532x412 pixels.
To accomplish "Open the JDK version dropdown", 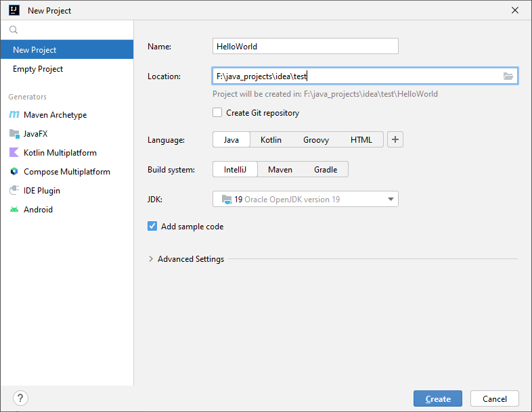I will [x=305, y=199].
